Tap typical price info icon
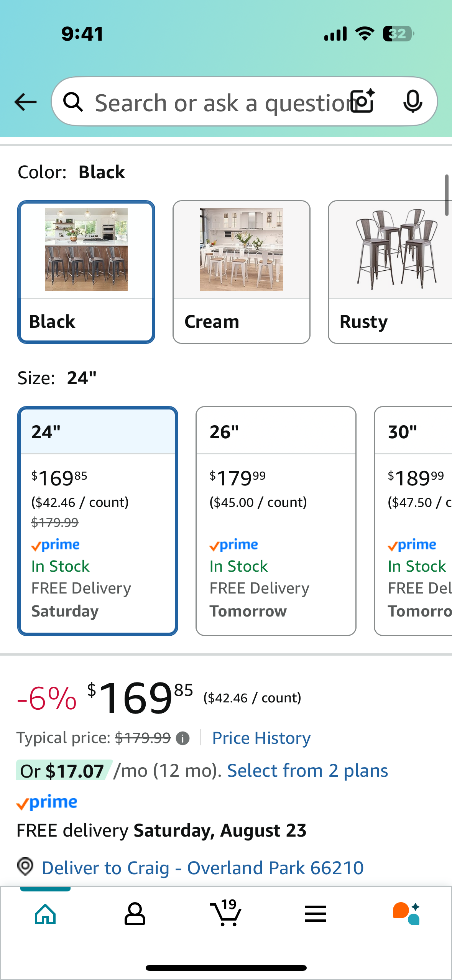The image size is (452, 980). [182, 738]
